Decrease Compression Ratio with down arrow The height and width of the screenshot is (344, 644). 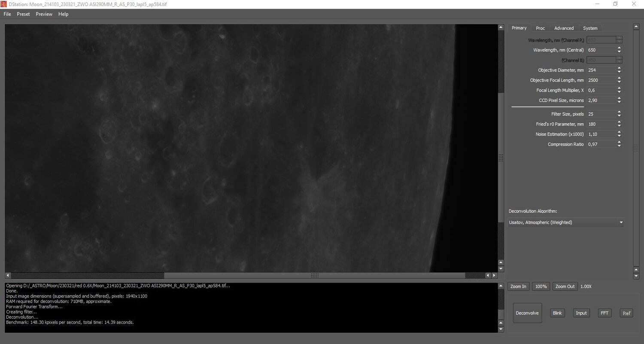(x=619, y=146)
